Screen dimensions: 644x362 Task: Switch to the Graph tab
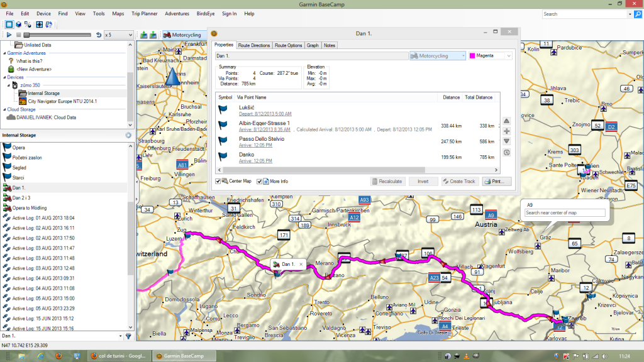click(x=313, y=45)
